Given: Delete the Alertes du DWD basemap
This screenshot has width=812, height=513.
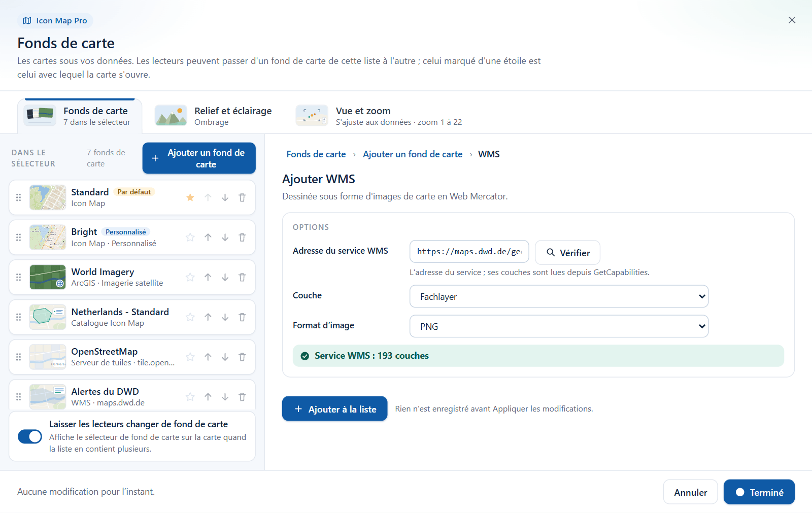Looking at the screenshot, I should (x=242, y=397).
